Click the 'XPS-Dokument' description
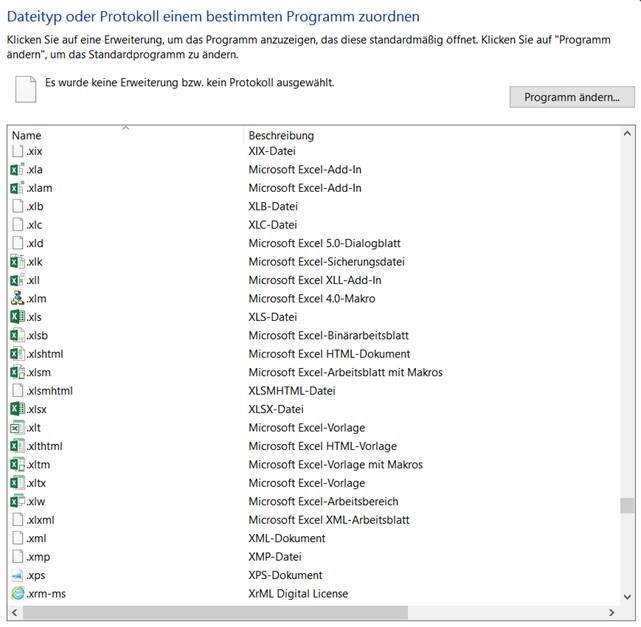This screenshot has height=627, width=641. tap(285, 575)
